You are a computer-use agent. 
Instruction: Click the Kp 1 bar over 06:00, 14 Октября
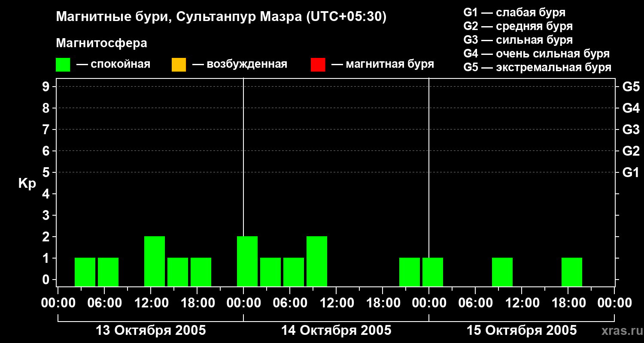[x=294, y=272]
